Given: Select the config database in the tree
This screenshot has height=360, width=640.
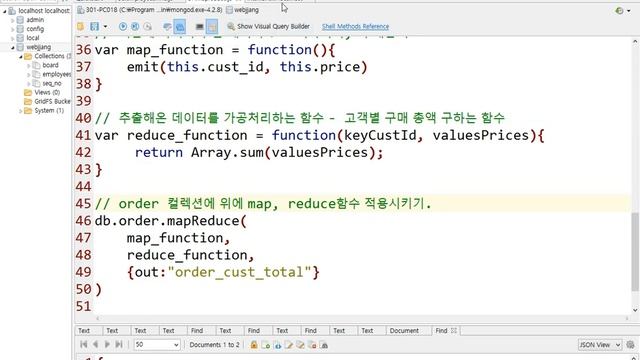Looking at the screenshot, I should pyautogui.click(x=35, y=29).
